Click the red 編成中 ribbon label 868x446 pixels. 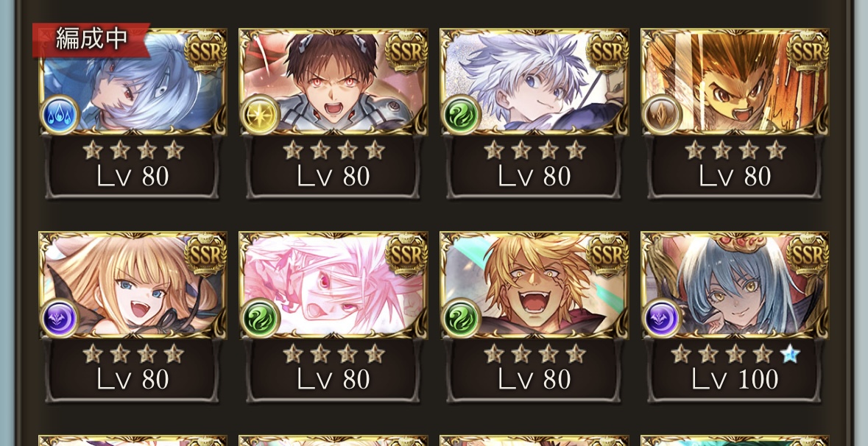tap(91, 40)
